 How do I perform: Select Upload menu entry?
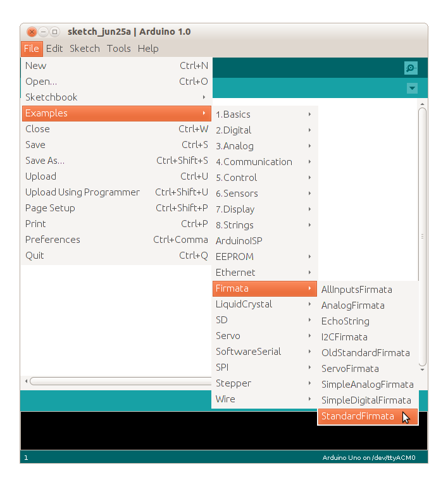(117, 176)
